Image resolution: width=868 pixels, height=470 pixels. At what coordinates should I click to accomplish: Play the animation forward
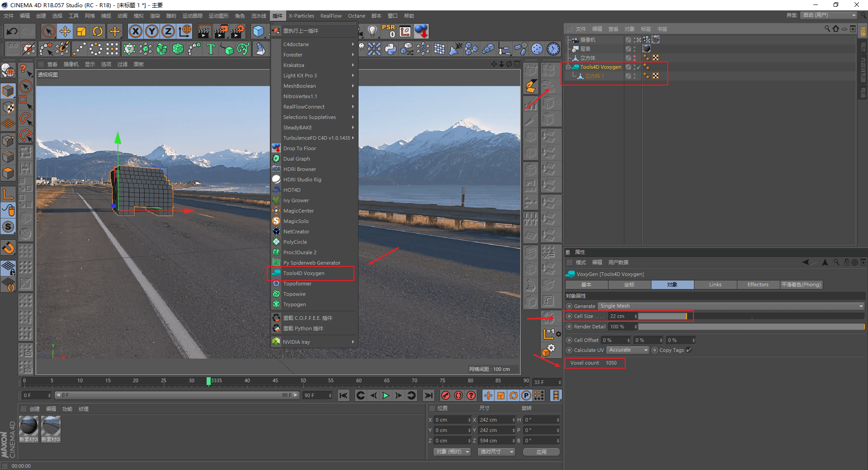click(x=386, y=395)
